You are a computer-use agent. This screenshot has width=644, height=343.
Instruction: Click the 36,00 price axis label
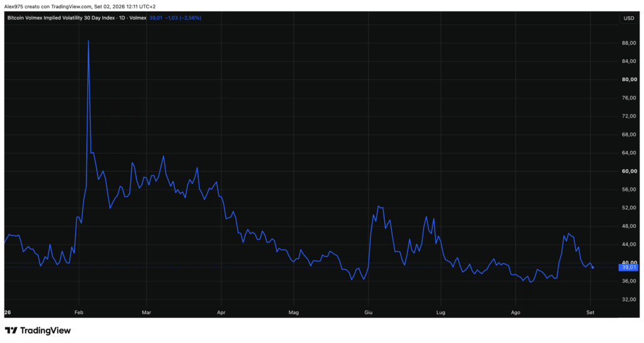(x=629, y=281)
